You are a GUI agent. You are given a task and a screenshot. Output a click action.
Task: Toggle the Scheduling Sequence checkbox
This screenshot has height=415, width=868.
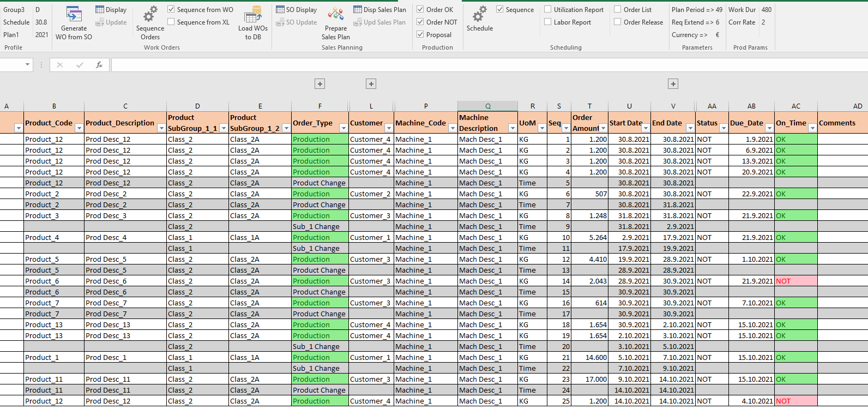point(500,9)
